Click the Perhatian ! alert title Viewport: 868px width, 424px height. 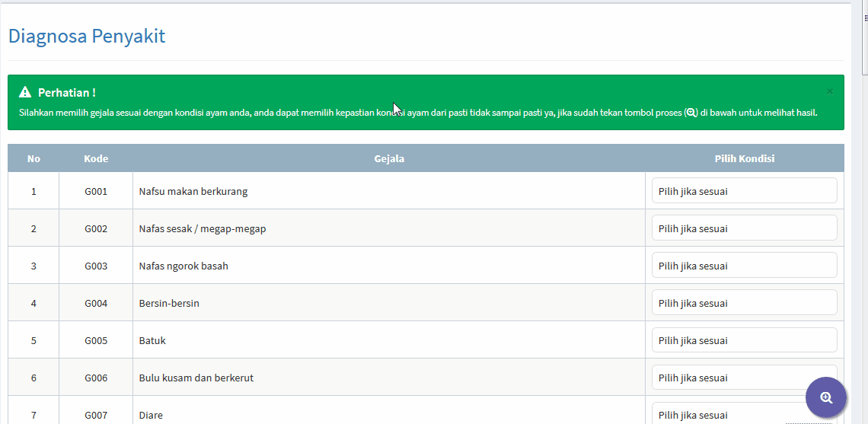pyautogui.click(x=67, y=93)
